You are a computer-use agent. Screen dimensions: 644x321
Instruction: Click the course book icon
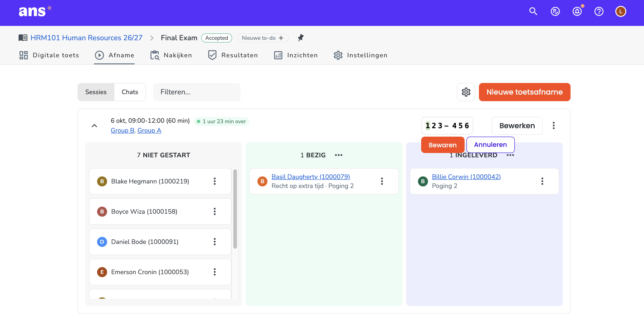point(23,38)
